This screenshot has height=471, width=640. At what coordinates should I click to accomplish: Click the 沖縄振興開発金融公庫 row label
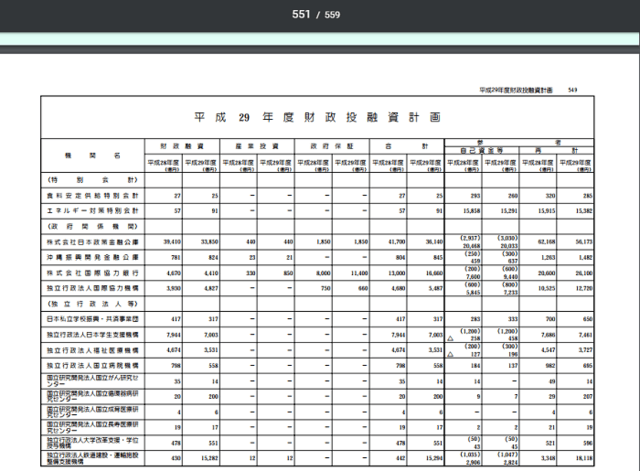coord(93,258)
